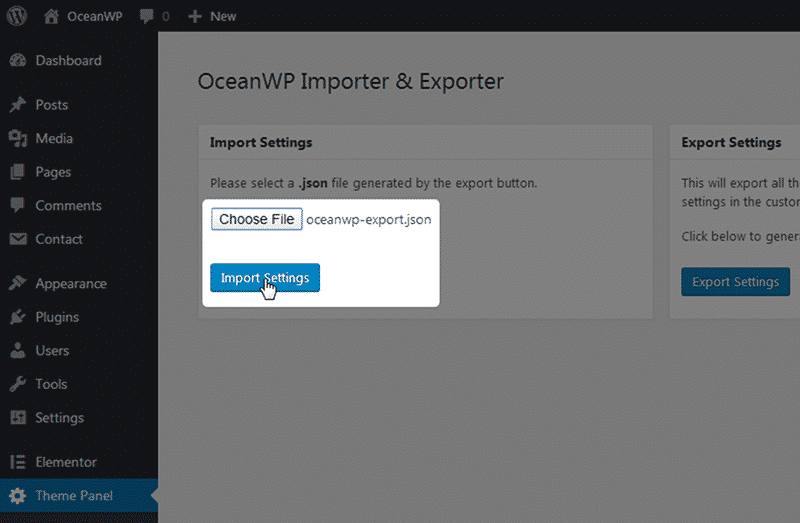Open the comments bubble icon in admin bar
The width and height of the screenshot is (800, 523).
coord(146,16)
